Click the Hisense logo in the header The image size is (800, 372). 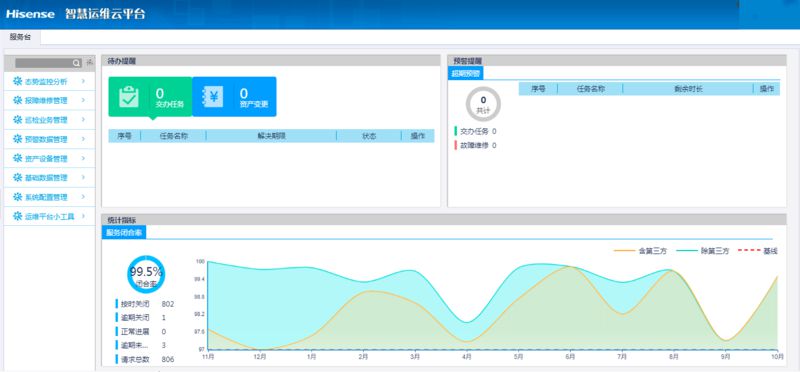coord(30,14)
